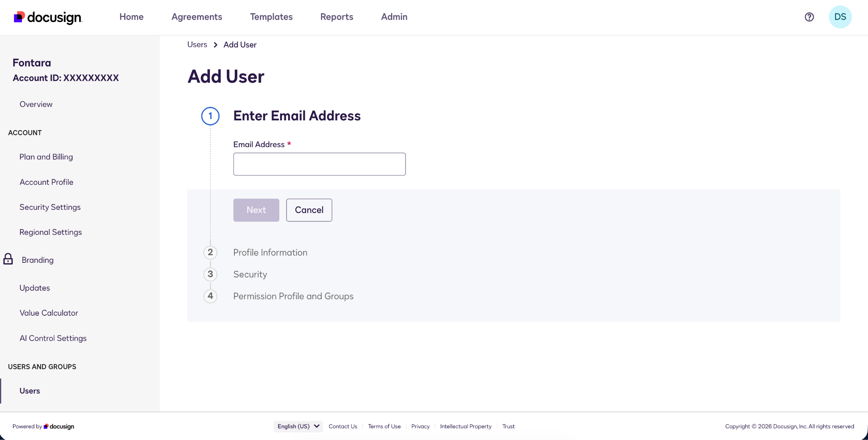Cancel adding the user

pos(309,210)
